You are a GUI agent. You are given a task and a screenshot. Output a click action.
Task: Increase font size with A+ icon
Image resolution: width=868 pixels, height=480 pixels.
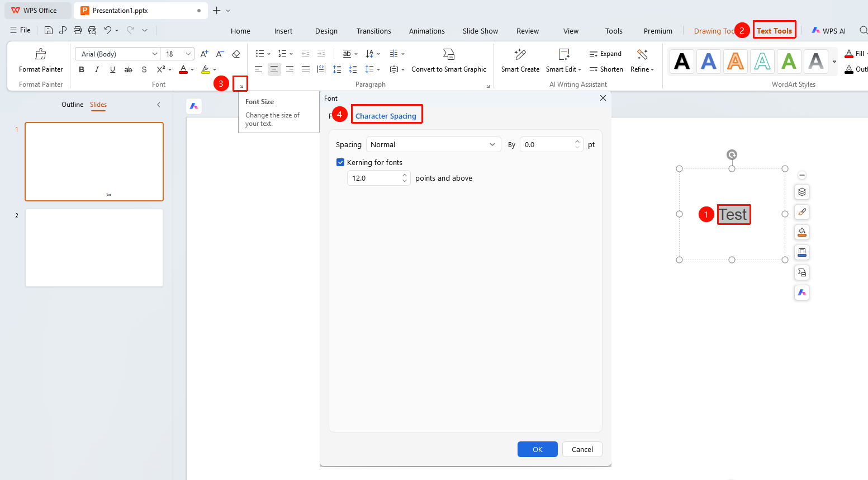tap(205, 54)
